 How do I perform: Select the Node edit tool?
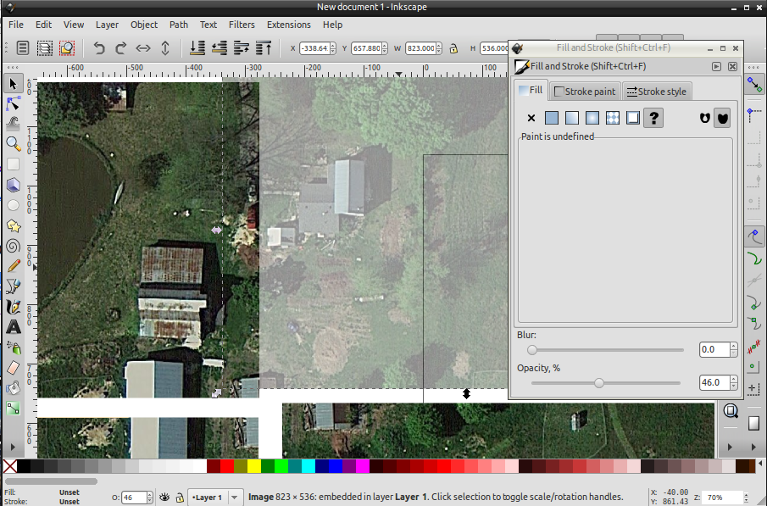tap(13, 103)
